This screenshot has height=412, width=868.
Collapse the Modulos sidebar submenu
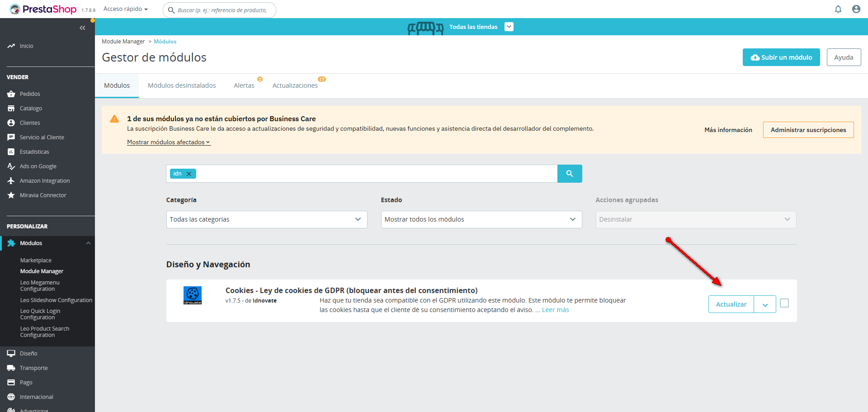click(88, 243)
